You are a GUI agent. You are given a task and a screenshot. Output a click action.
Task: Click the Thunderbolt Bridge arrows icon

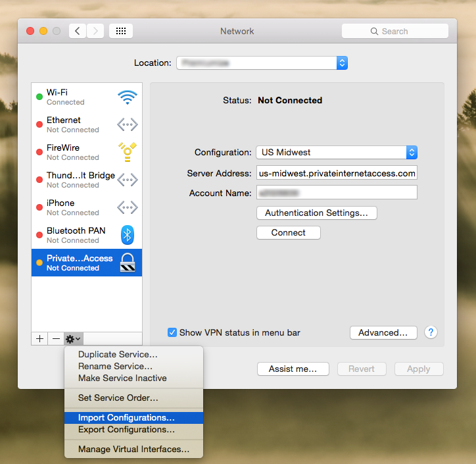(x=128, y=180)
